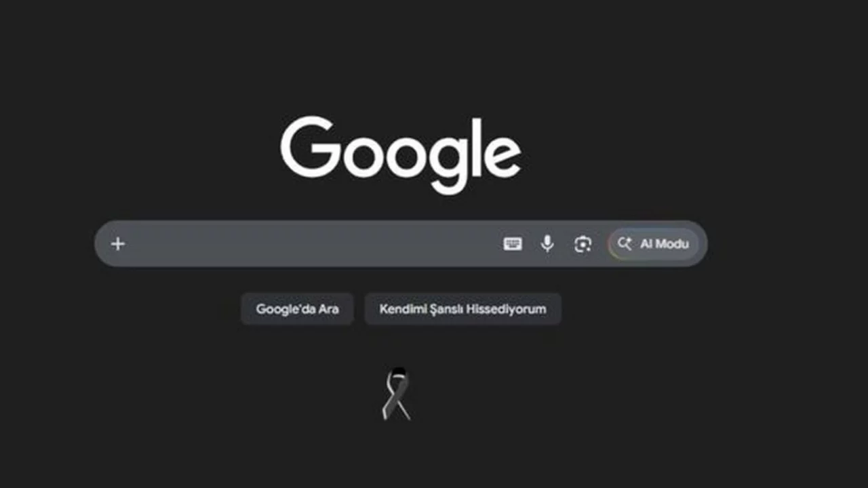Click the plus icon in search bar
Viewport: 868px width, 488px height.
coord(118,244)
